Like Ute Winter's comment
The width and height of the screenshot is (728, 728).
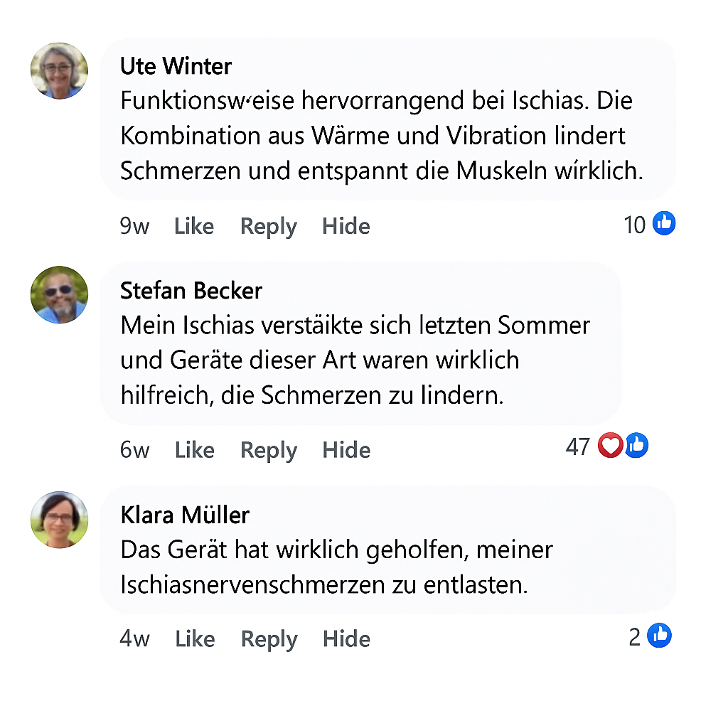pos(194,227)
